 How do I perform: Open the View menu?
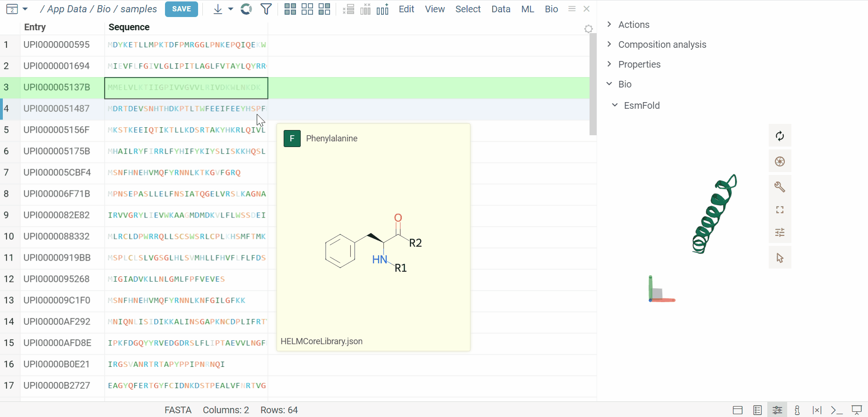coord(435,9)
